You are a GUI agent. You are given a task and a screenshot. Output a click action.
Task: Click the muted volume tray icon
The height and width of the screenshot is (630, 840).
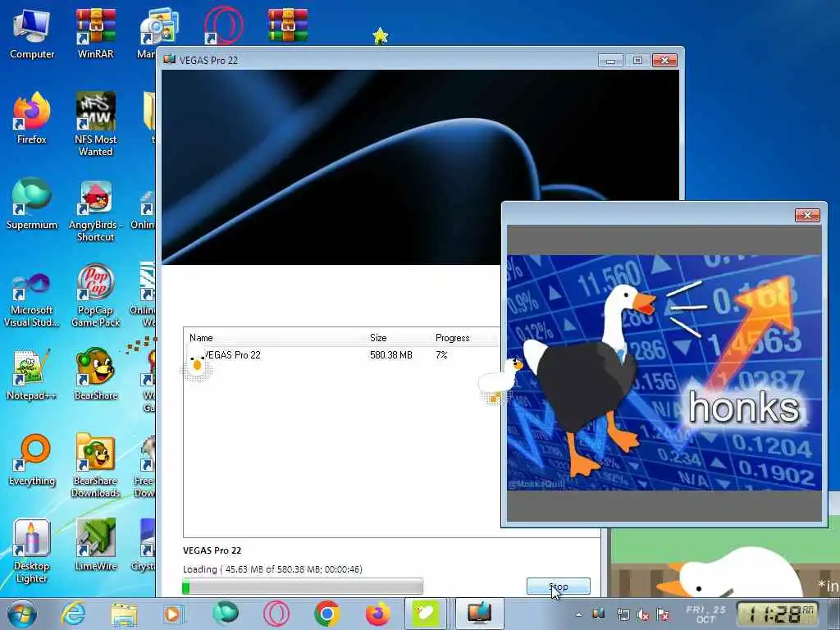coord(643,615)
